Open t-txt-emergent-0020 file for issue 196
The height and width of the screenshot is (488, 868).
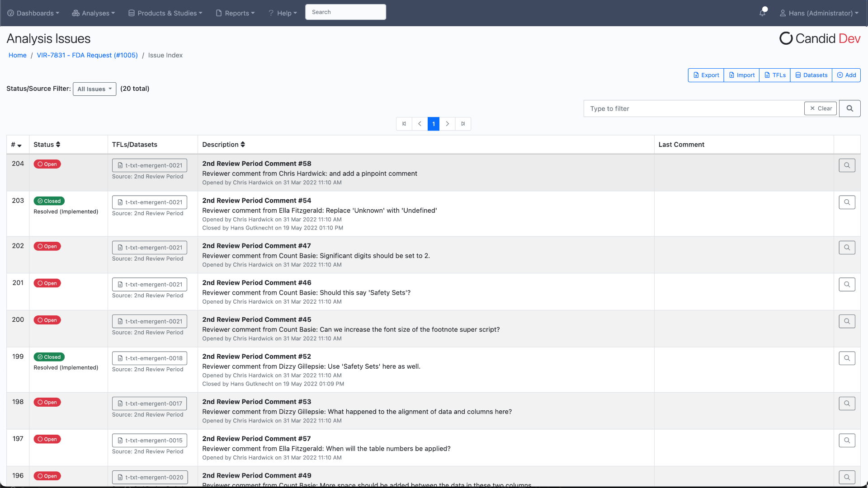pyautogui.click(x=150, y=477)
